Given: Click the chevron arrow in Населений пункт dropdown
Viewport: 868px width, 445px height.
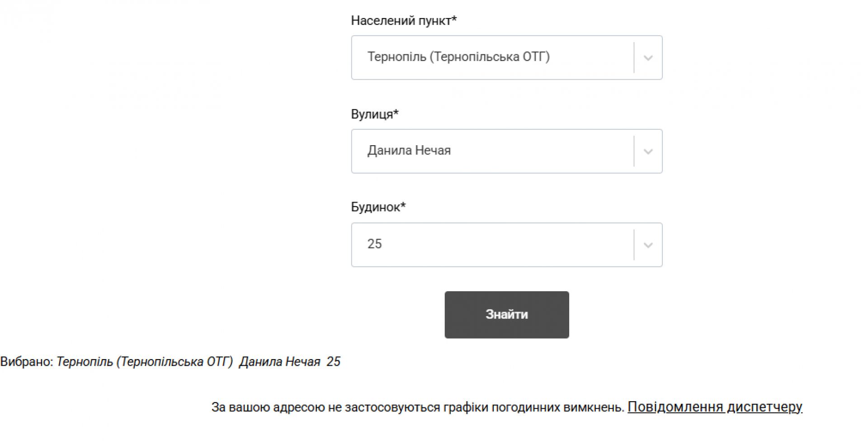Looking at the screenshot, I should coord(648,58).
